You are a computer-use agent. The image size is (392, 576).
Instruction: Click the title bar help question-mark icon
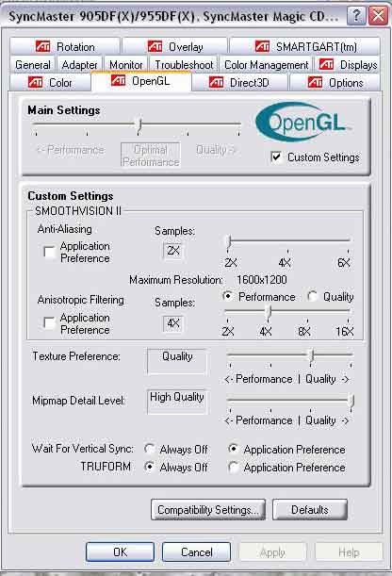(356, 16)
